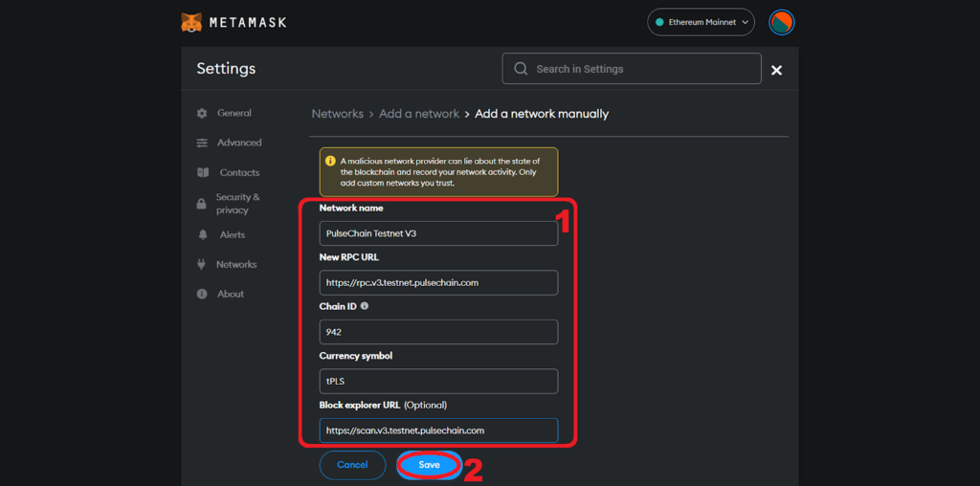Cancel adding the network

click(352, 465)
